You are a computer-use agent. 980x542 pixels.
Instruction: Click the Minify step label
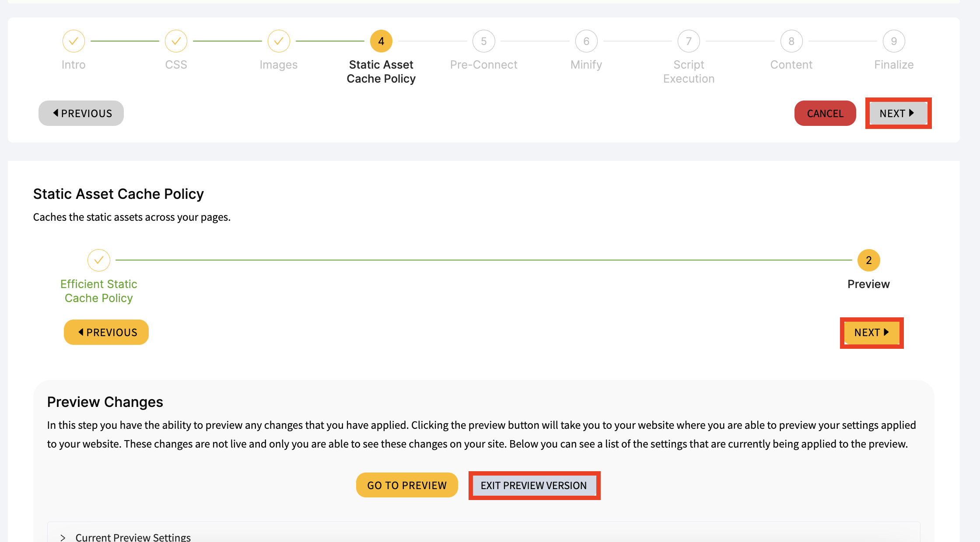pos(586,65)
